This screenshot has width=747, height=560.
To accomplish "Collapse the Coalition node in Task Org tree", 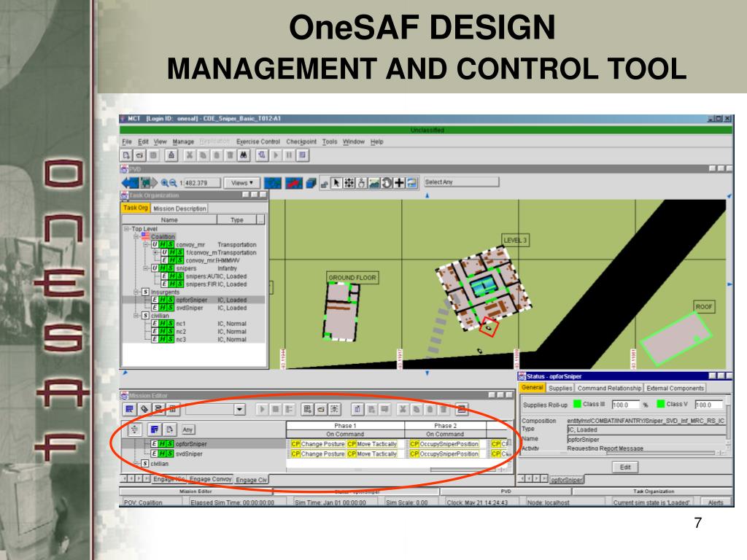I will point(136,237).
